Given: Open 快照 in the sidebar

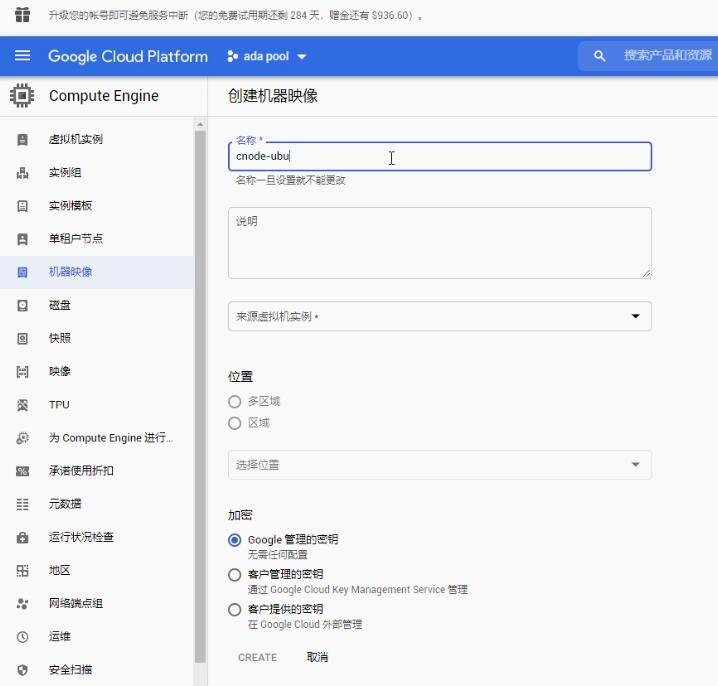Looking at the screenshot, I should click(60, 338).
